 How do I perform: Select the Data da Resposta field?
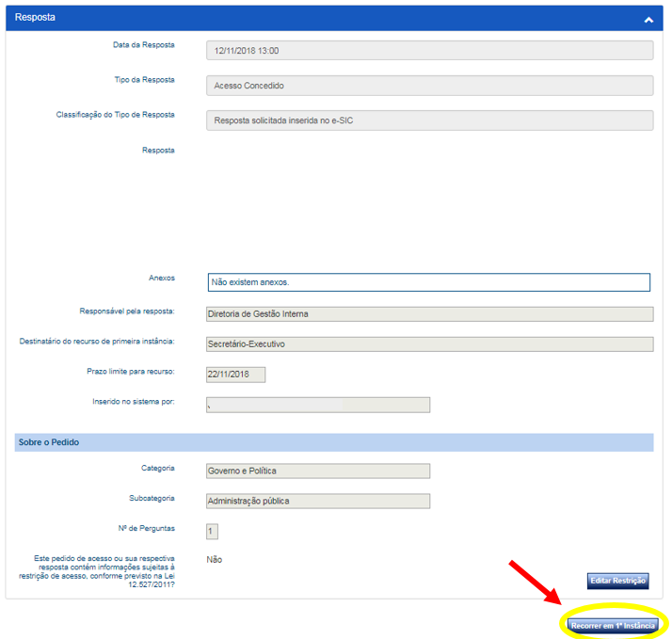click(429, 51)
